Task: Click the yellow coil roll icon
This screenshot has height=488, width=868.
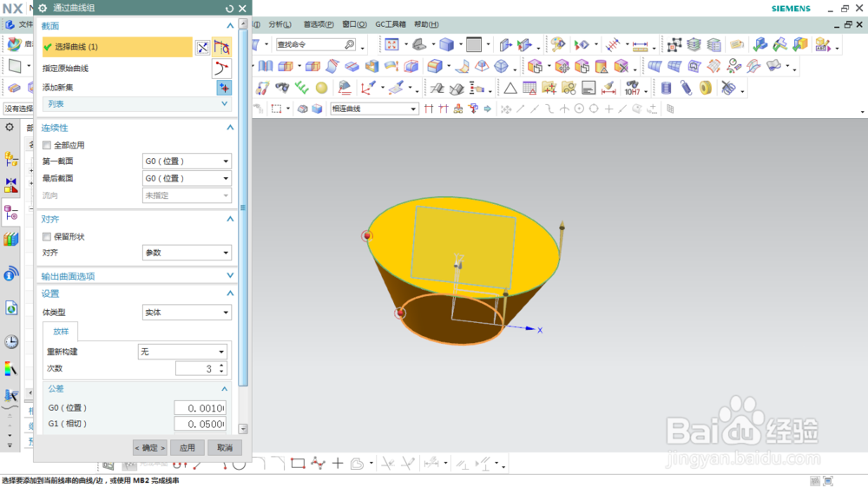Action: tap(705, 88)
